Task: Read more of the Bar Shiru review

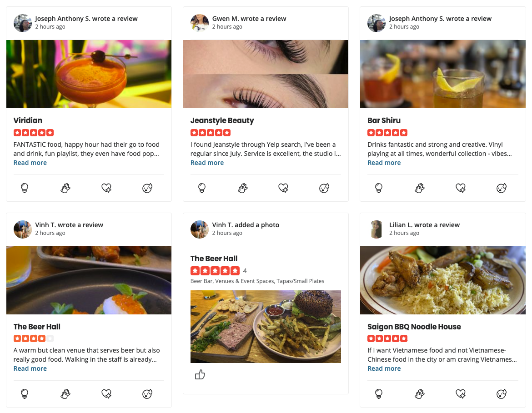Action: coord(384,162)
